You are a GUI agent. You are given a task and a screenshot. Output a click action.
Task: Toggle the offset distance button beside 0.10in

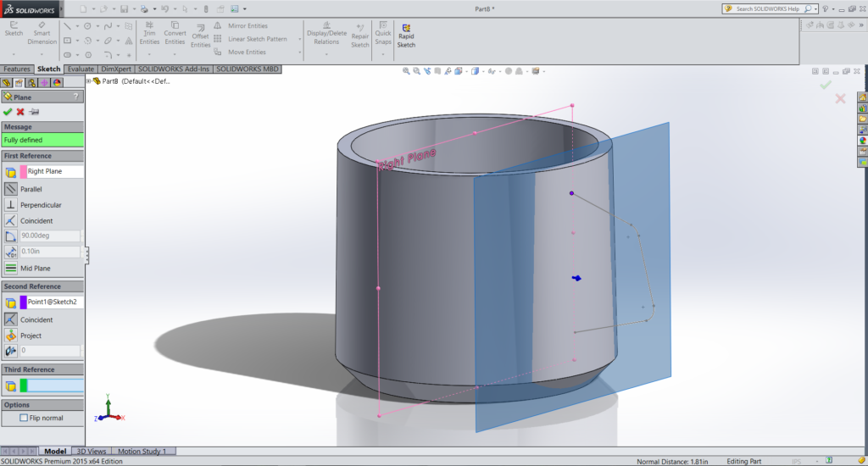(10, 252)
